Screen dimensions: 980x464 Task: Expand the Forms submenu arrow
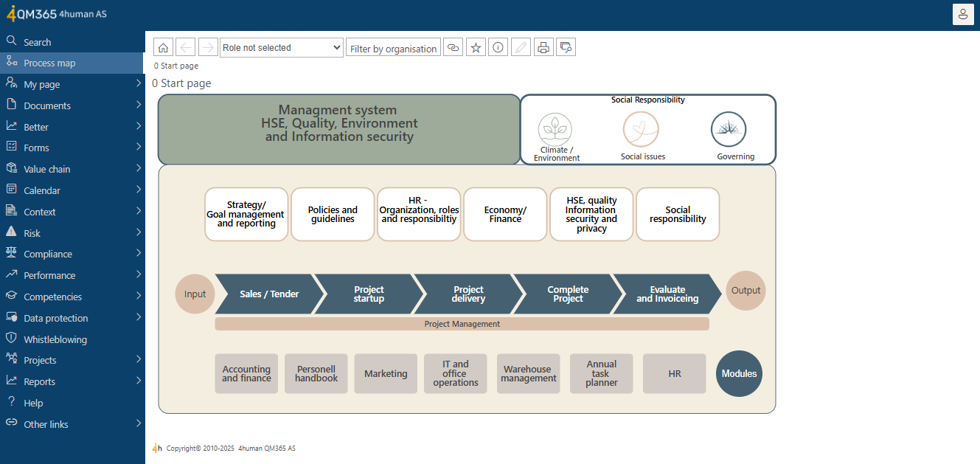click(x=139, y=148)
